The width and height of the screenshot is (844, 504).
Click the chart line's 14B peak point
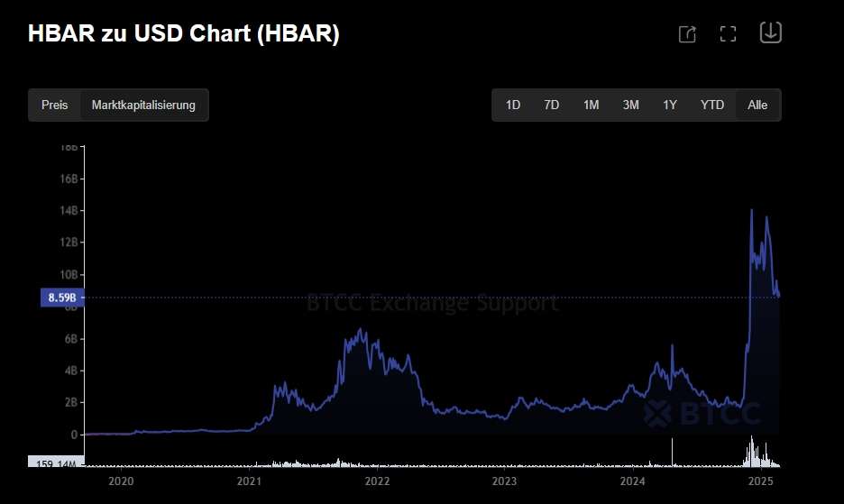(751, 210)
